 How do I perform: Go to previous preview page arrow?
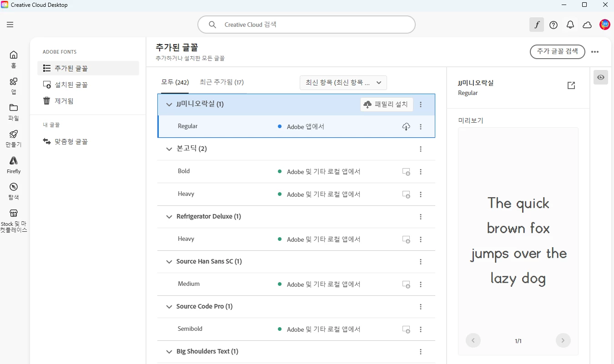(x=473, y=340)
